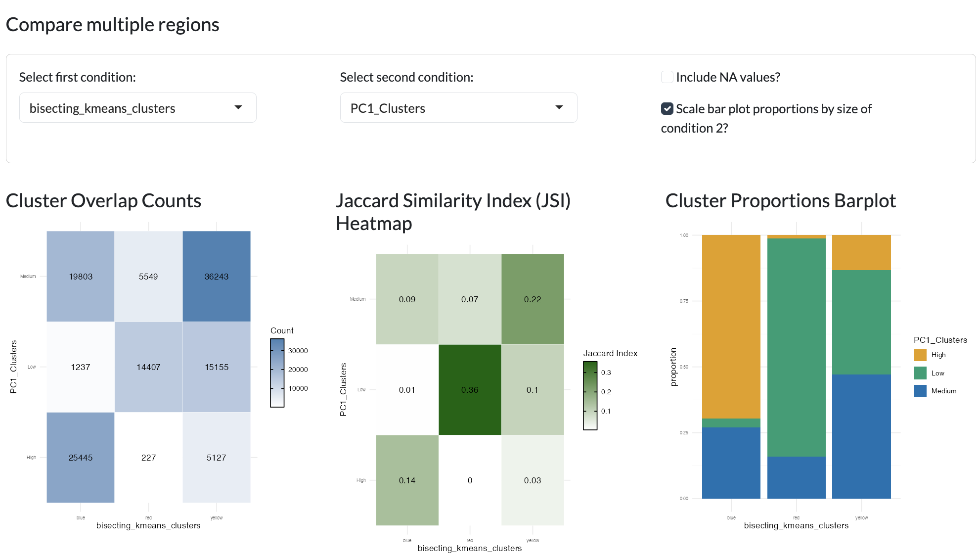Select the 0.14 cell in JSI heatmap

407,480
